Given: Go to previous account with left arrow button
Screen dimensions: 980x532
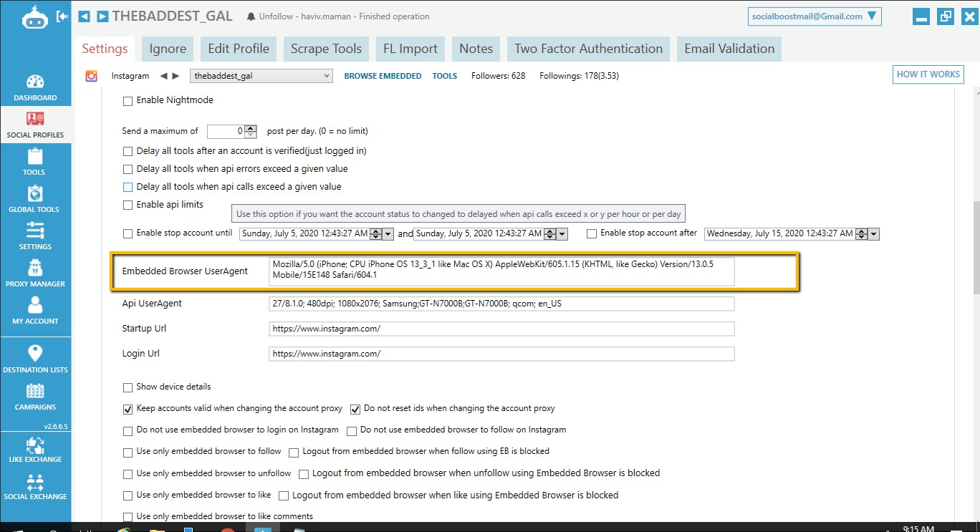Looking at the screenshot, I should coord(84,16).
